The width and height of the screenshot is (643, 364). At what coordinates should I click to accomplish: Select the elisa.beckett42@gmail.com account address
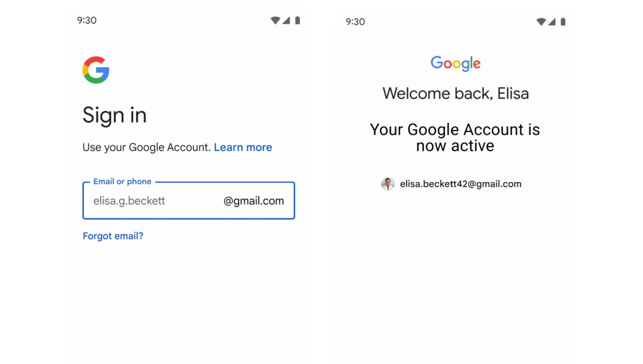(x=460, y=184)
